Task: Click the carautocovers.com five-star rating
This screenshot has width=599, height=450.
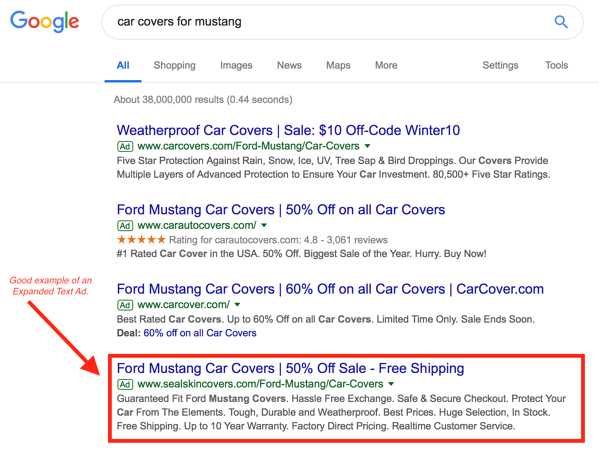Action: tap(141, 240)
